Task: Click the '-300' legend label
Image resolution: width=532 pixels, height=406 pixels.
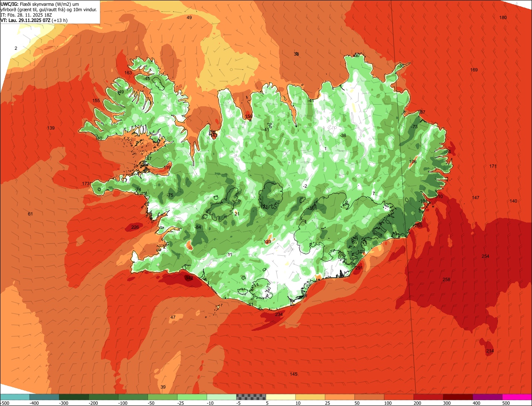Action: pos(63,403)
